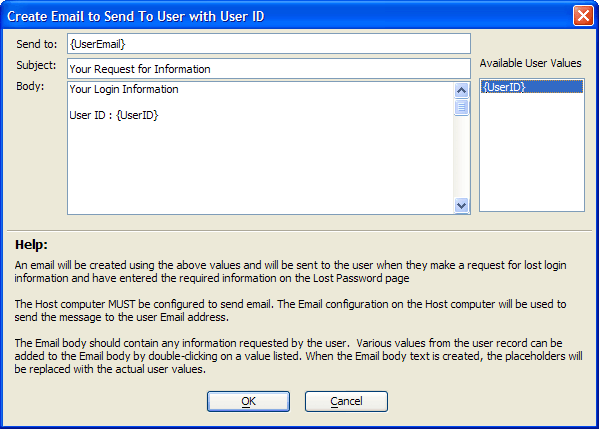
Task: Click the "Body:" label
Action: [30, 87]
